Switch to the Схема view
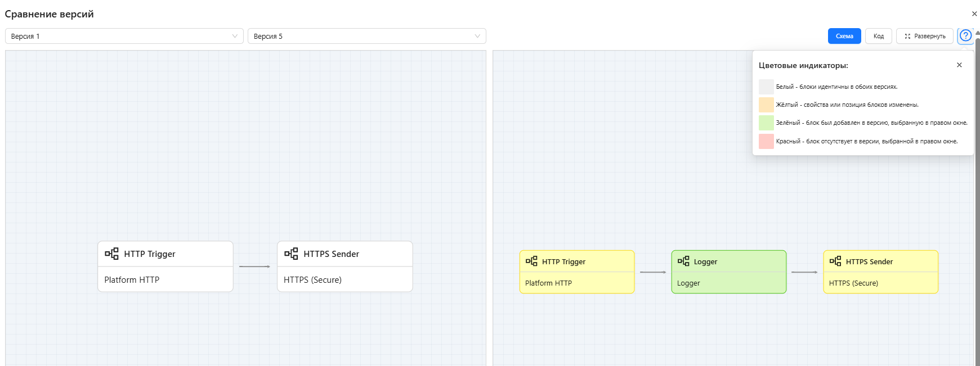Image resolution: width=980 pixels, height=366 pixels. point(844,36)
